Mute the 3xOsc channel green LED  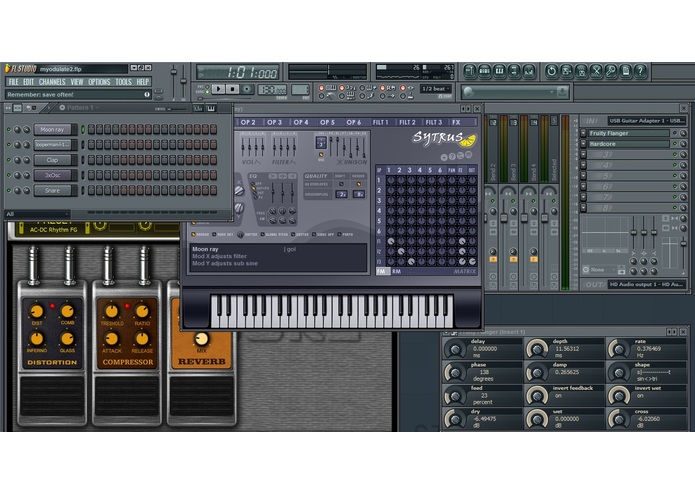tap(9, 175)
